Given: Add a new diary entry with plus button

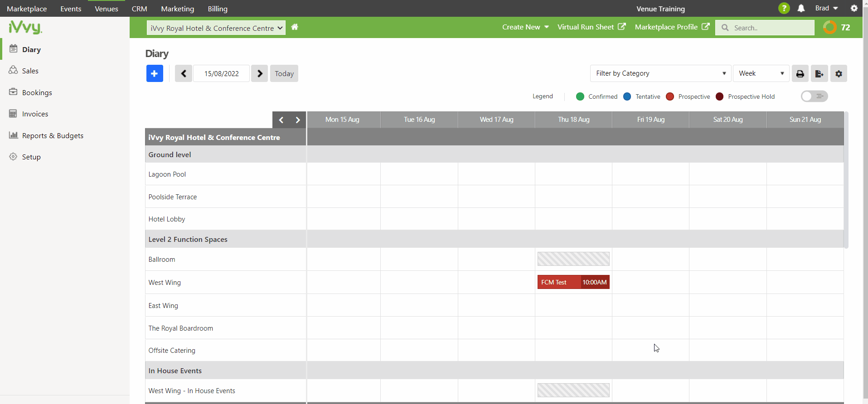Looking at the screenshot, I should point(155,73).
